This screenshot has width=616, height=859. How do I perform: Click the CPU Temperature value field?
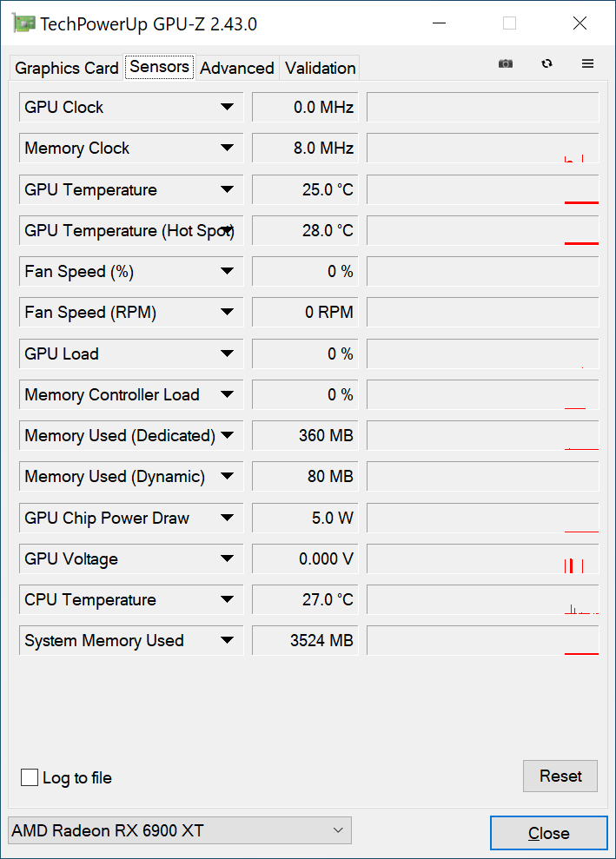coord(305,600)
